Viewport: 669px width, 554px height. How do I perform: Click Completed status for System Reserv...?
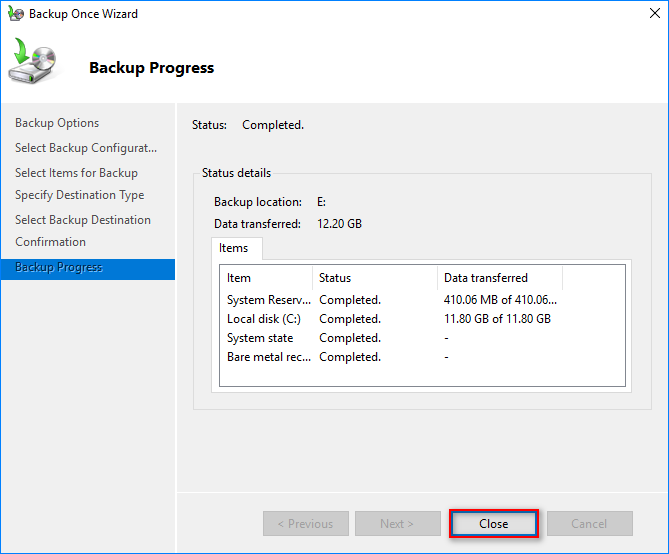click(x=350, y=300)
